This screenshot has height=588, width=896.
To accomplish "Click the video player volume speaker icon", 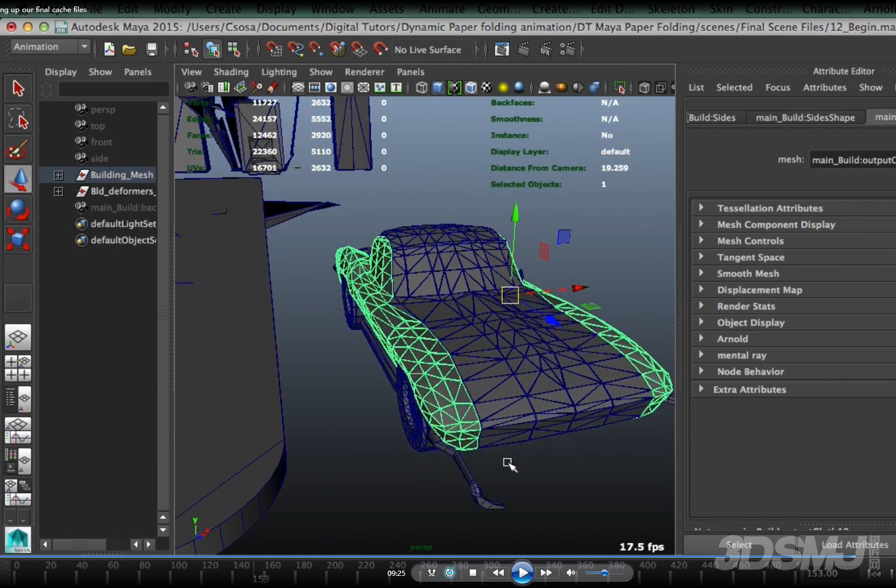I will pyautogui.click(x=570, y=572).
